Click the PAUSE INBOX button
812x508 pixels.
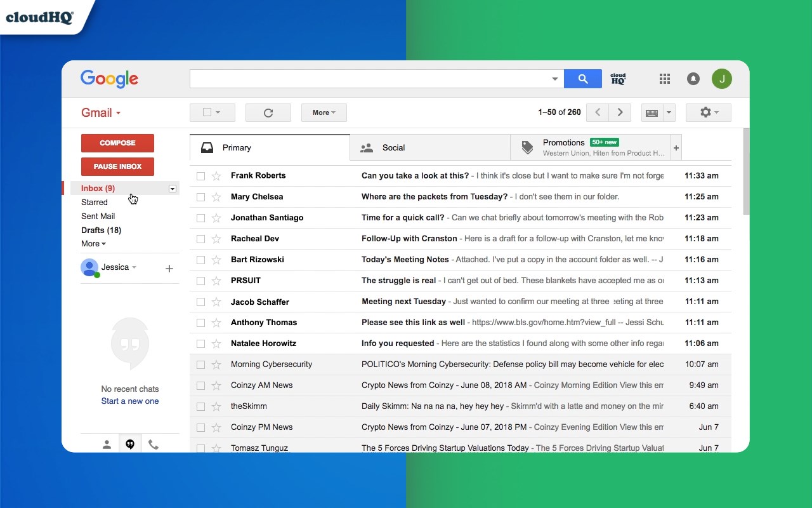click(x=117, y=166)
